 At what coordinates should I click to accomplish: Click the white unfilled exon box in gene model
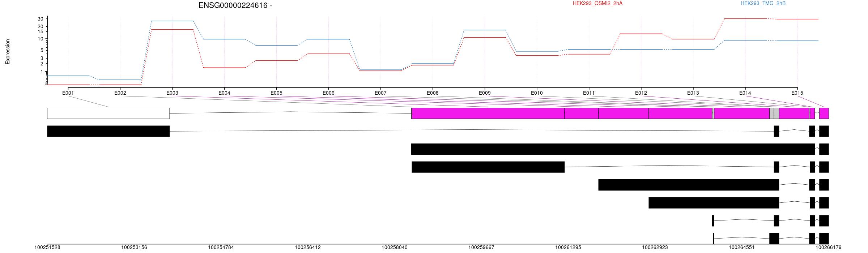[x=108, y=113]
